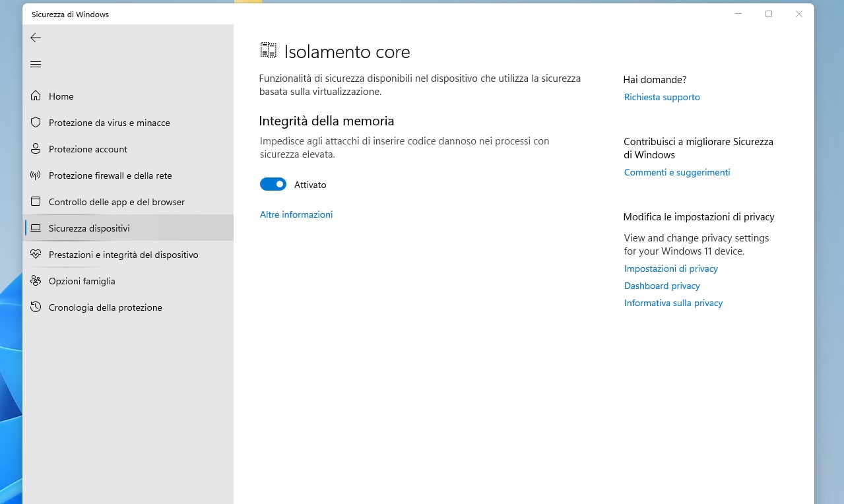844x504 pixels.
Task: Select Protezione firewall e della rete
Action: click(110, 175)
